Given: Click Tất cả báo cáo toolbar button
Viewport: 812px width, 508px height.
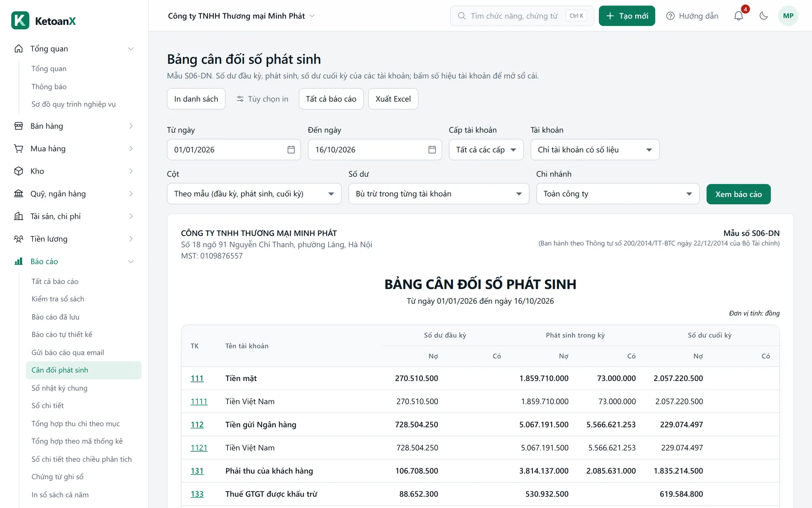Looking at the screenshot, I should tap(331, 99).
